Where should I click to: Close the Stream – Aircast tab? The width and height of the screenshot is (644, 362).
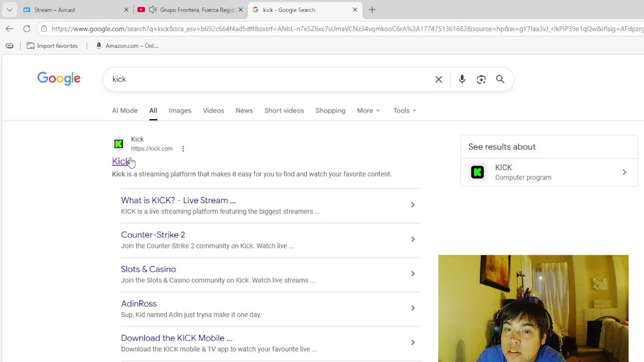tap(126, 10)
